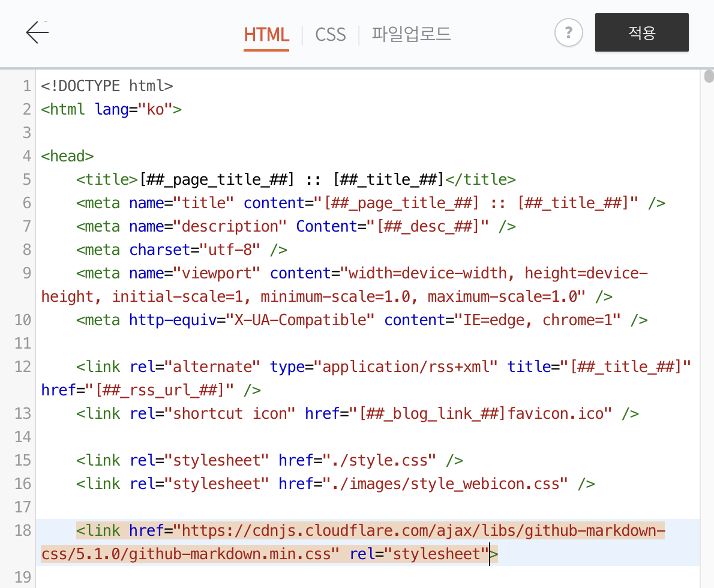Click the X-UA-Compatible meta line
Screen dimensions: 714x588
[x=362, y=320]
